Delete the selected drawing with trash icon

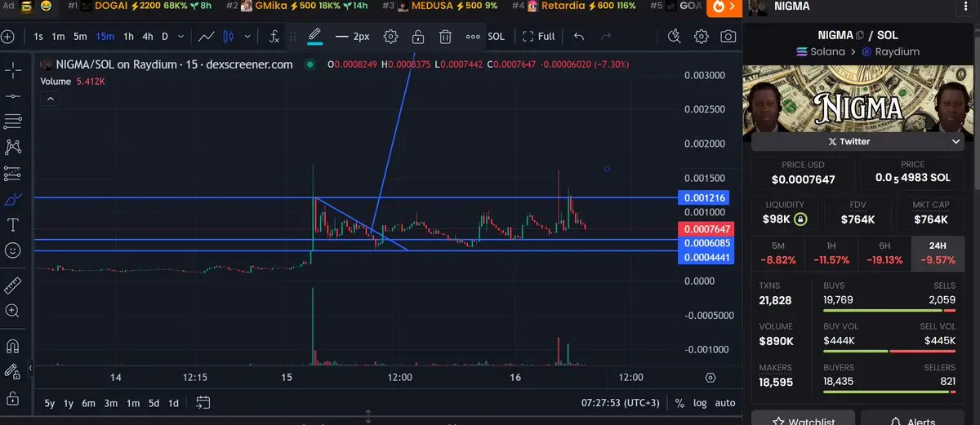(445, 37)
